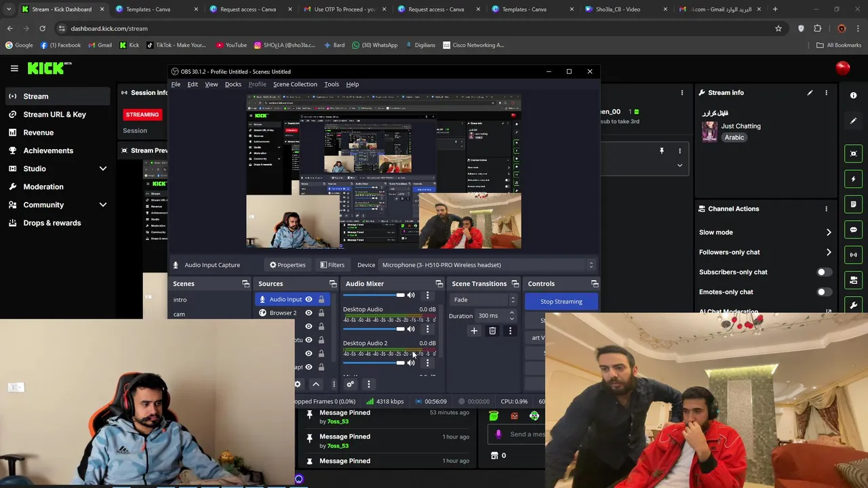Mute the Desktop Audio 2 channel
This screenshot has width=868, height=488.
(411, 363)
